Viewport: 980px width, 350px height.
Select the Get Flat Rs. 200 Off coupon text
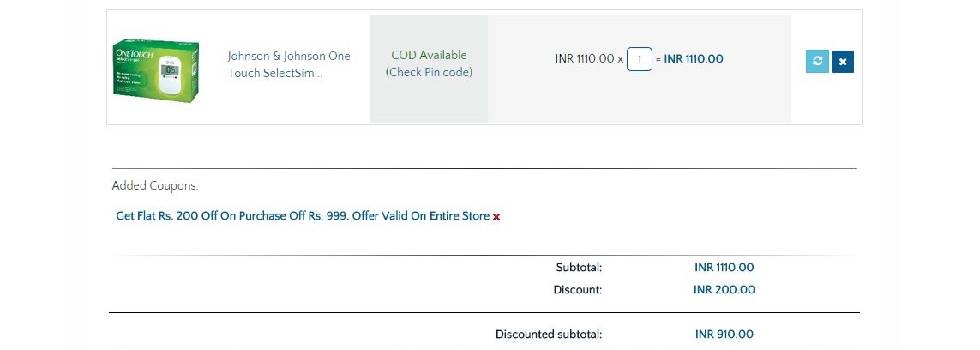(303, 216)
